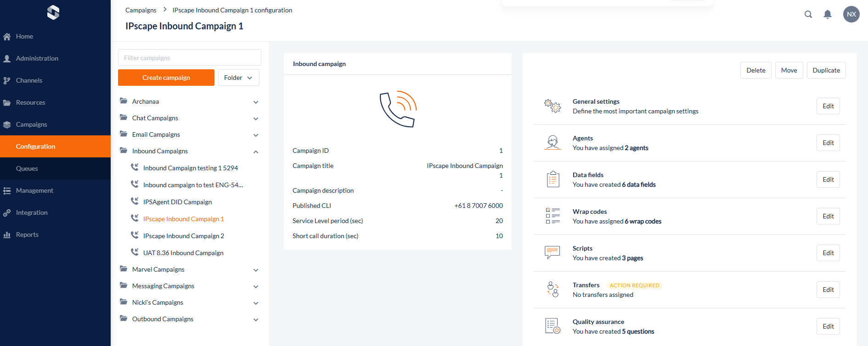
Task: Click the Campaigns layers icon
Action: click(x=7, y=124)
